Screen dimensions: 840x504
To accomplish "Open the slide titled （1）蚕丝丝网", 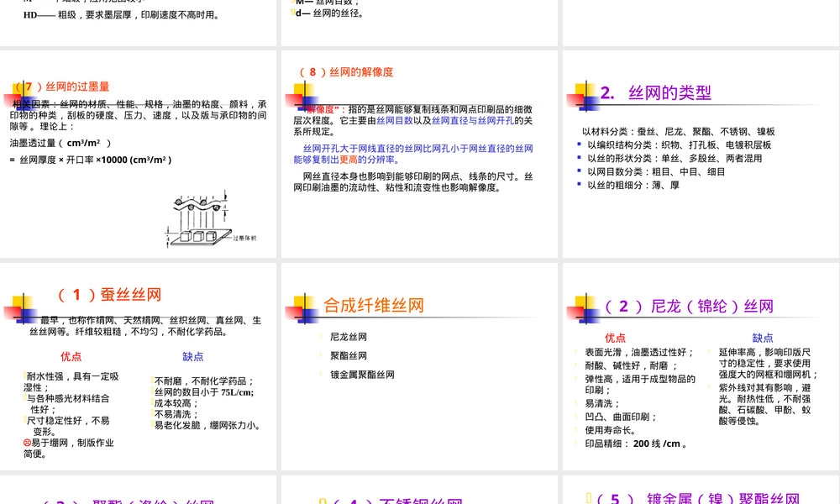I will click(139, 367).
